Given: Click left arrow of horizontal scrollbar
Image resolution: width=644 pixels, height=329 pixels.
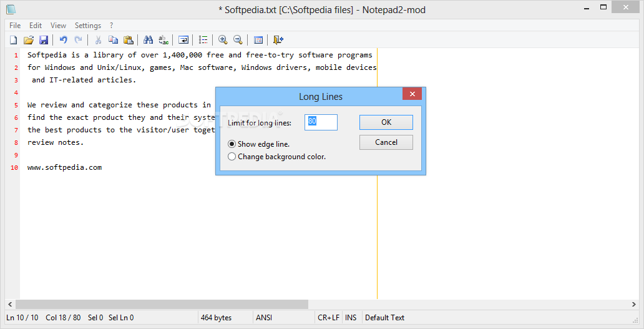Looking at the screenshot, I should click(10, 305).
